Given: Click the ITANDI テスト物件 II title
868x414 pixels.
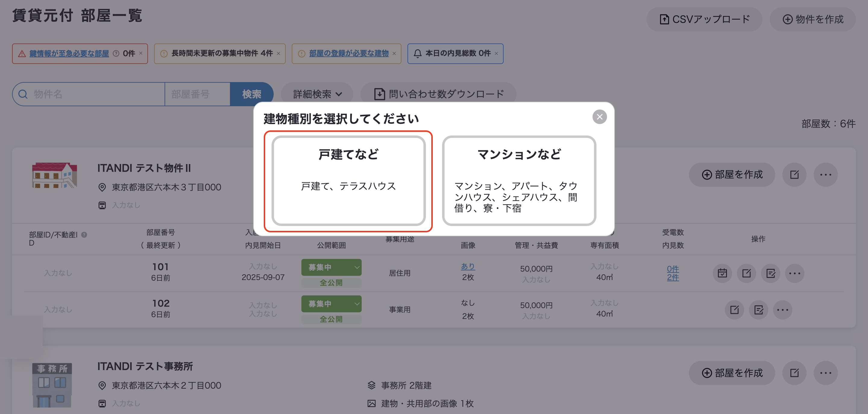Looking at the screenshot, I should pyautogui.click(x=144, y=168).
